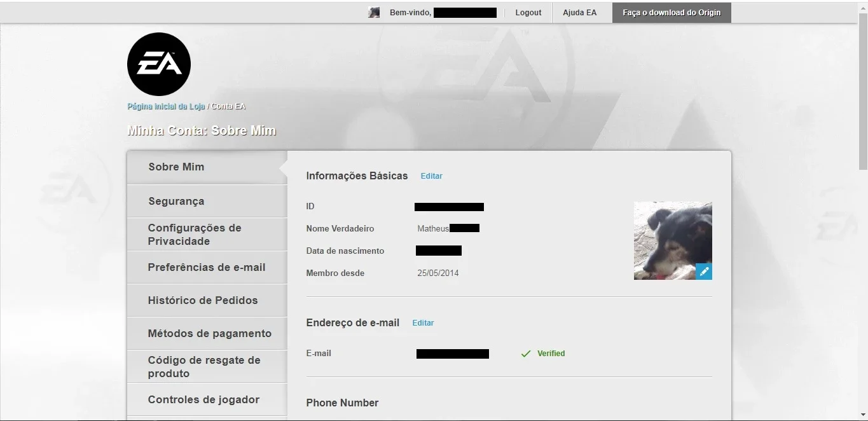Click the Minha Conta: Sobre Mim heading

(x=202, y=131)
